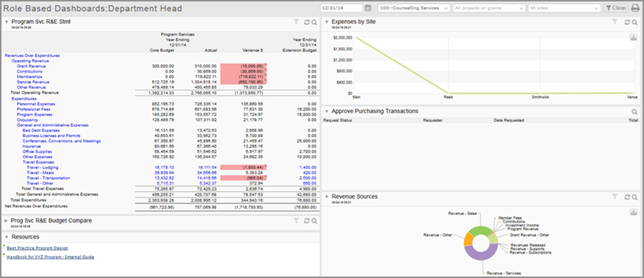Export the Expenses by Site chart
This screenshot has width=644, height=278.
[633, 37]
